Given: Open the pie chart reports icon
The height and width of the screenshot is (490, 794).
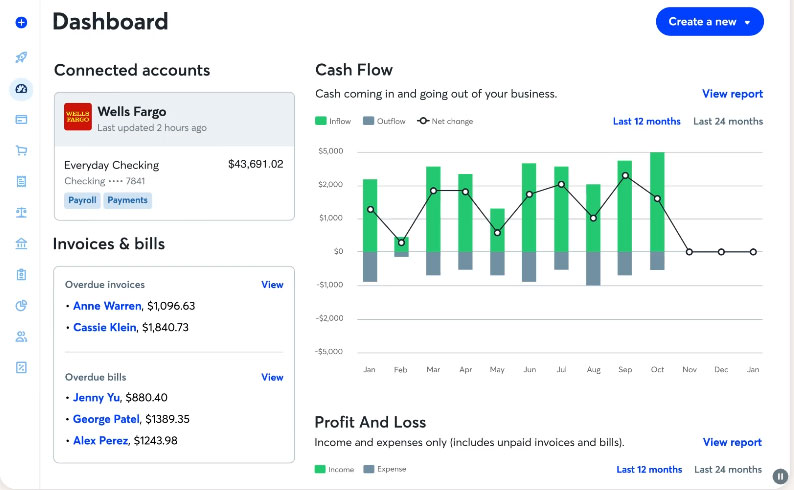Looking at the screenshot, I should click(21, 305).
